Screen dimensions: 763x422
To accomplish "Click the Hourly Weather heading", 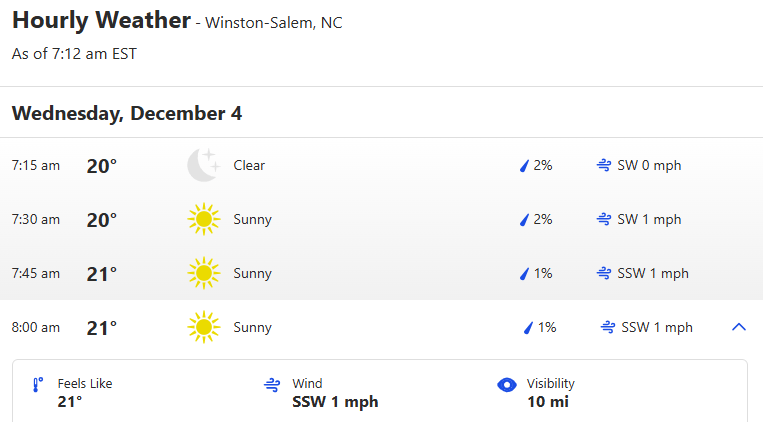I will click(x=101, y=20).
